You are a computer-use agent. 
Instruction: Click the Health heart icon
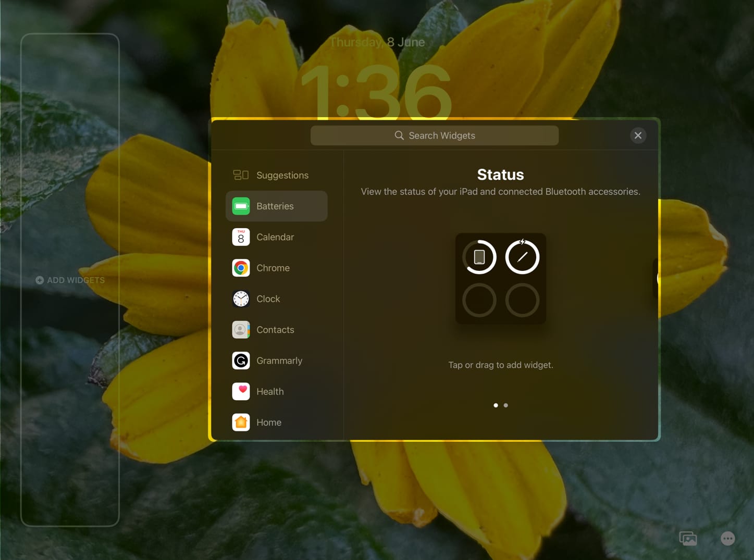tap(241, 391)
